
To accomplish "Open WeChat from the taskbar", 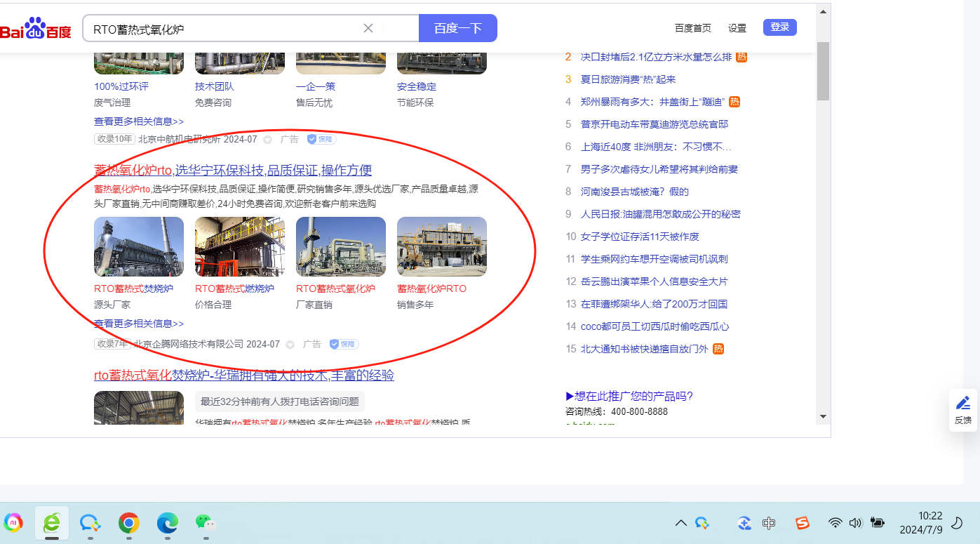I will click(x=205, y=523).
